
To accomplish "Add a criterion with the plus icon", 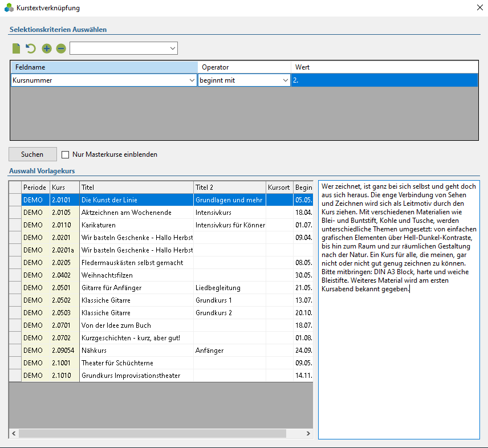I will point(47,48).
